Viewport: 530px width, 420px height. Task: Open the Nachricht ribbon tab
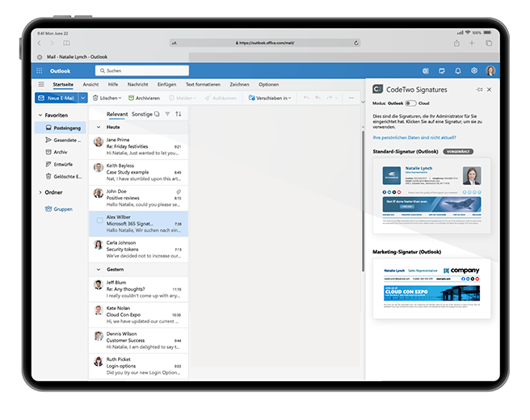(x=137, y=85)
